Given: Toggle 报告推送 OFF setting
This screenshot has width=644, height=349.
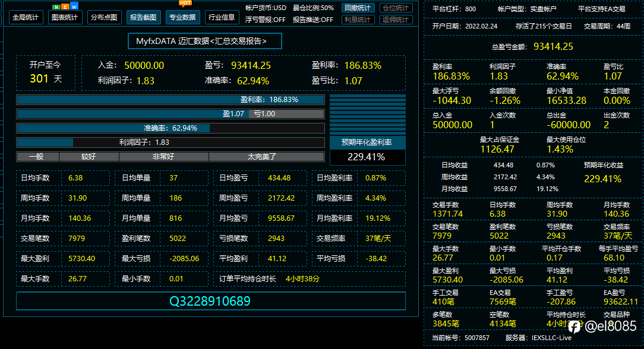Looking at the screenshot, I should pyautogui.click(x=313, y=19).
